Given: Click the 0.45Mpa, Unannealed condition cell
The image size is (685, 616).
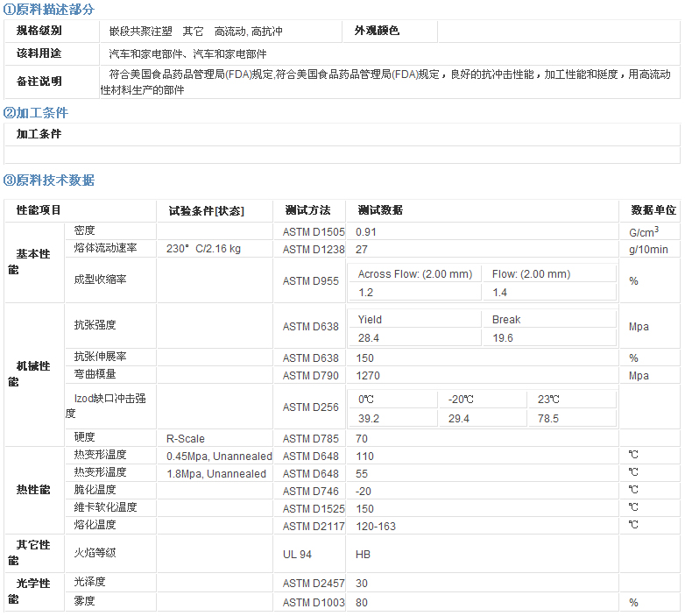Looking at the screenshot, I should point(215,456).
